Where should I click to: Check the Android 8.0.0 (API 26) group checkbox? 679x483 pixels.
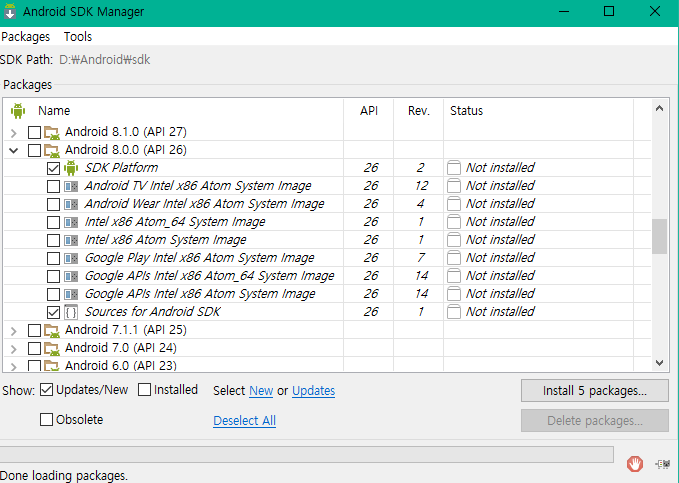point(34,150)
